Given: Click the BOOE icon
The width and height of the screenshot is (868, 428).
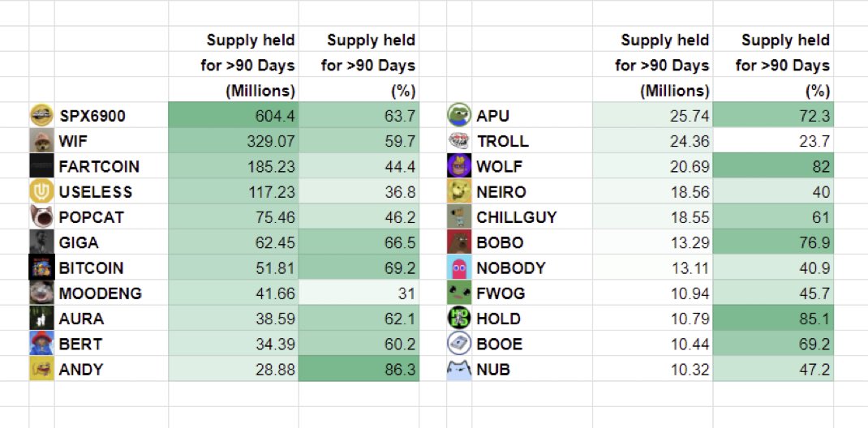Looking at the screenshot, I should coord(459,344).
